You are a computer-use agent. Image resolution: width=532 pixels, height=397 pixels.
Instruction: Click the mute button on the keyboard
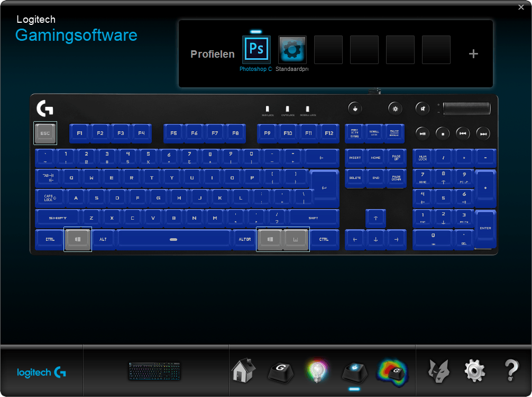pyautogui.click(x=423, y=109)
